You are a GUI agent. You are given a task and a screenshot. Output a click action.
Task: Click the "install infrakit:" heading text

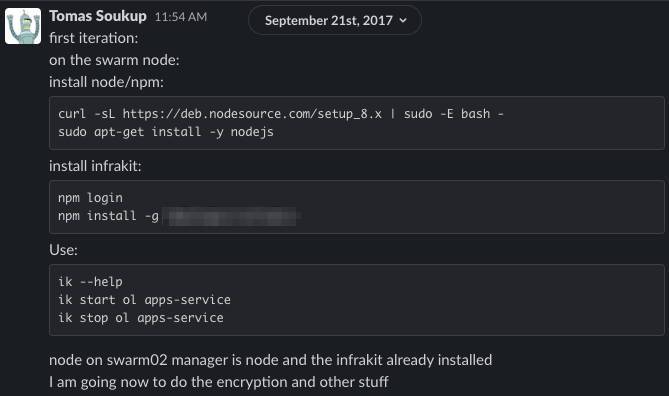point(95,166)
